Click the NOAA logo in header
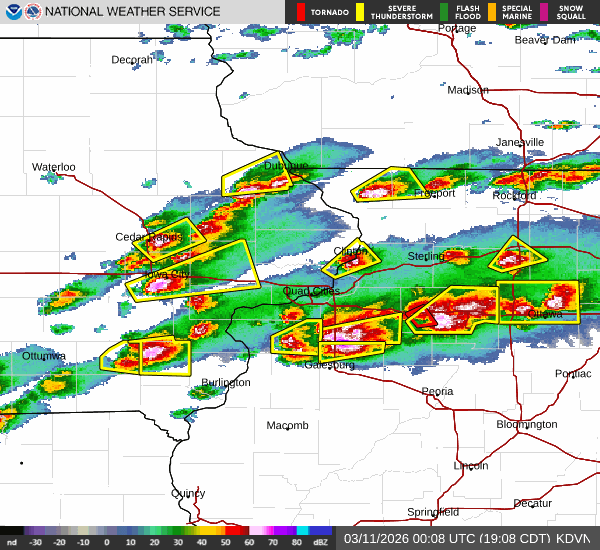This screenshot has height=550, width=600. (11, 12)
